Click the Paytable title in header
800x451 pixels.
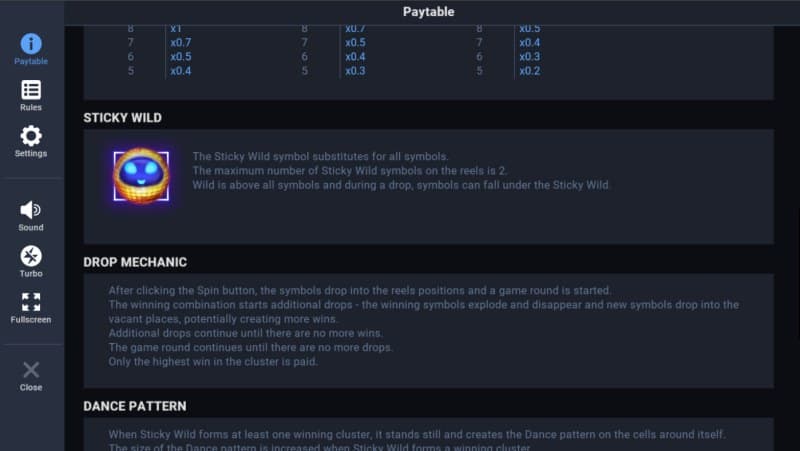tap(428, 12)
